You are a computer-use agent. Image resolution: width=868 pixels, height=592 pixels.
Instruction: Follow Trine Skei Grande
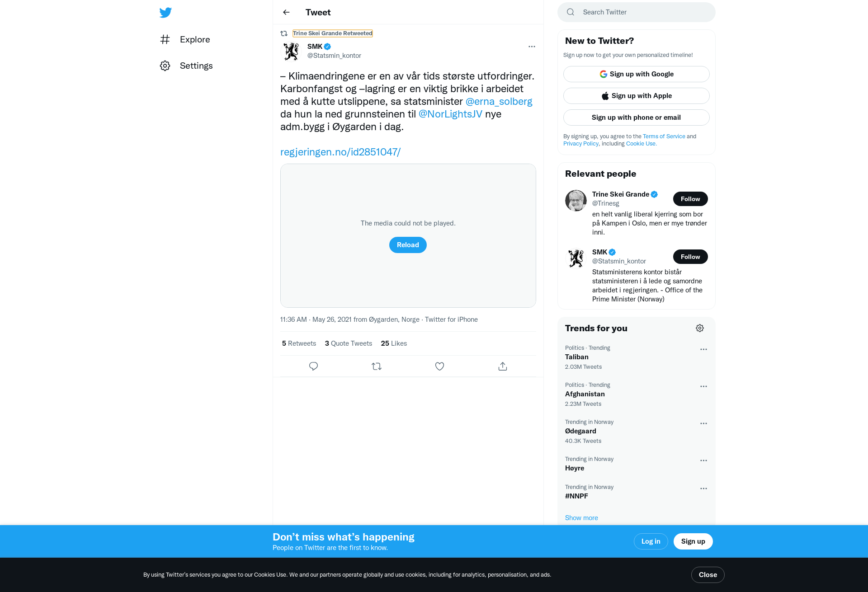690,199
